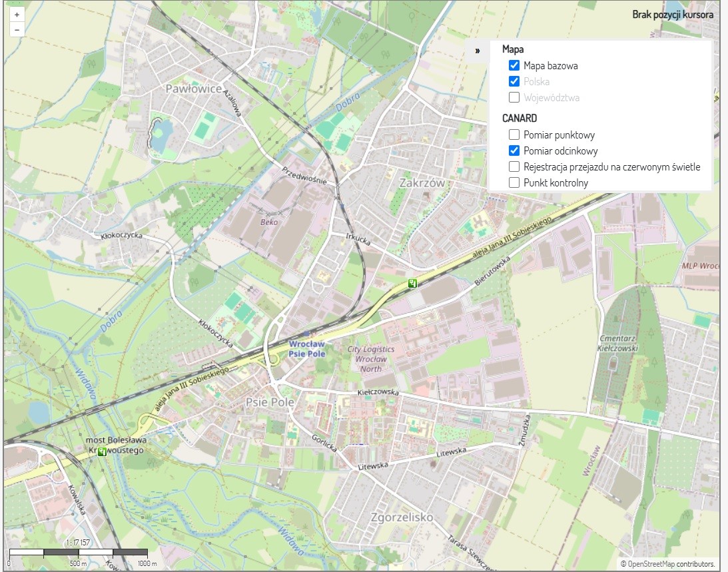728x572 pixels.
Task: Uncheck the Mapa bazowa layer
Action: tap(514, 65)
